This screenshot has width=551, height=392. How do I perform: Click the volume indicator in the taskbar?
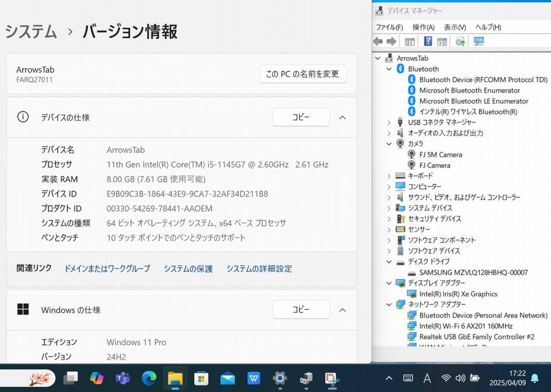pyautogui.click(x=461, y=378)
